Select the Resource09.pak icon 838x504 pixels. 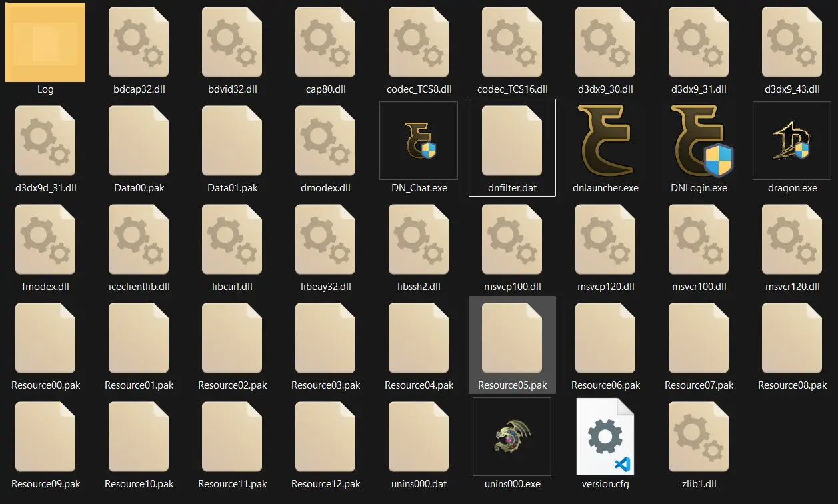[45, 437]
